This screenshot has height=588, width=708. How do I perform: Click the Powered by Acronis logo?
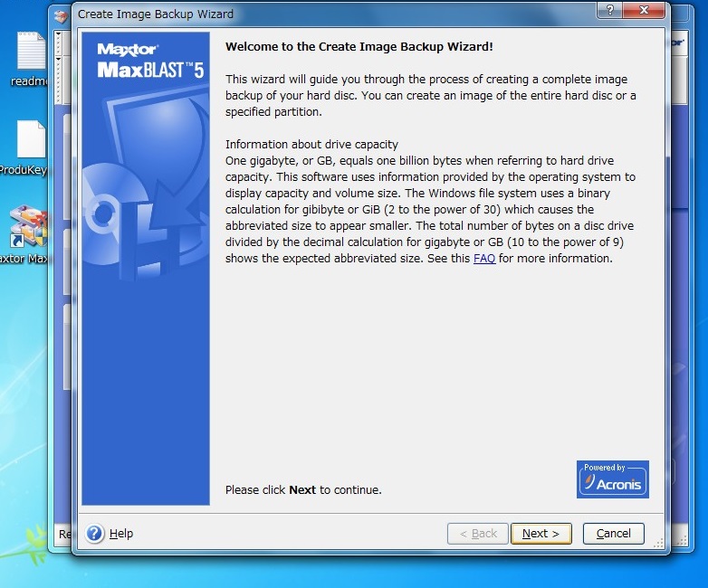(x=613, y=479)
